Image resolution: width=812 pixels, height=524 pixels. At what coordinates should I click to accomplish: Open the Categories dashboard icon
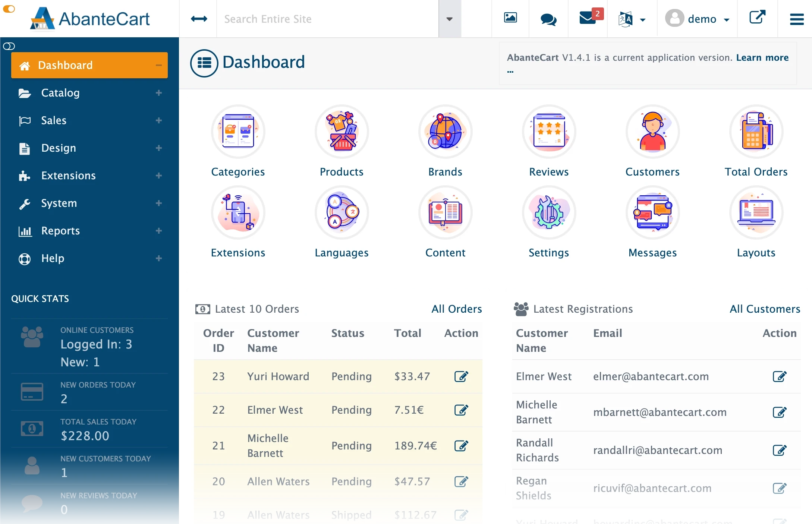coord(238,132)
